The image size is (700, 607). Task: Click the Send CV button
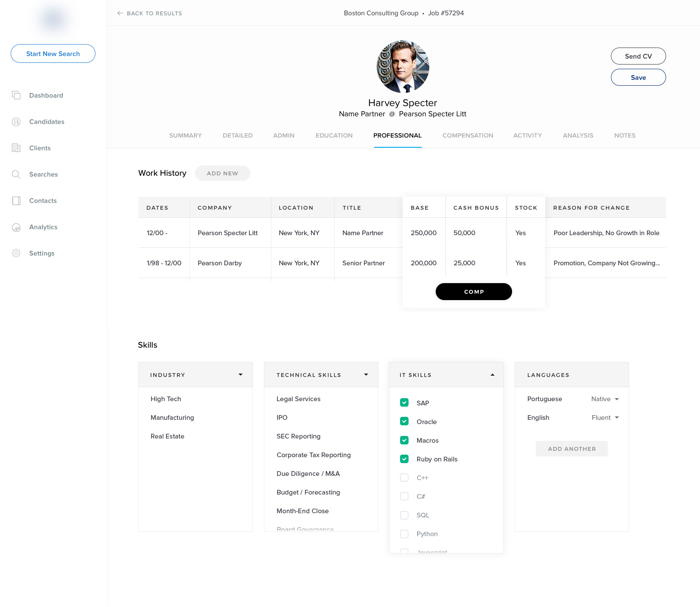point(638,56)
